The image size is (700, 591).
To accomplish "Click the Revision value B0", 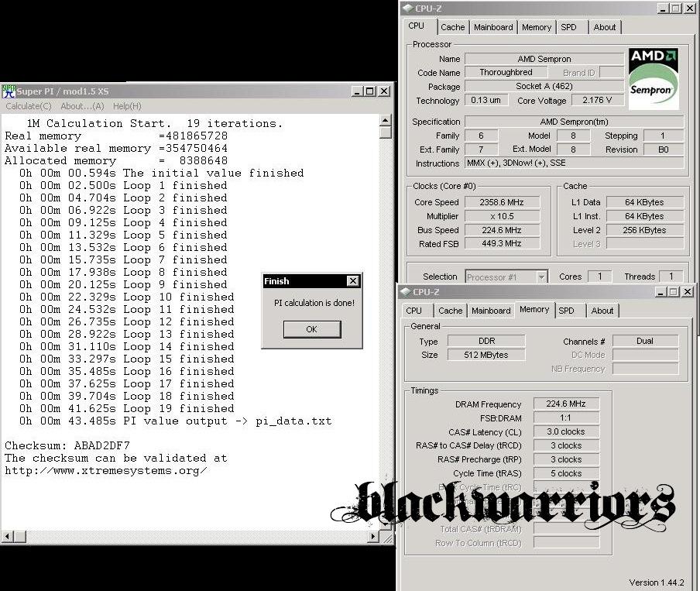I will [664, 149].
